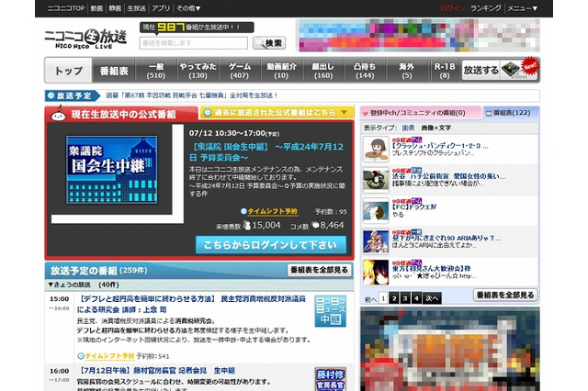Go to 動画 in the top bar
Image resolution: width=588 pixels, height=391 pixels.
coord(96,8)
